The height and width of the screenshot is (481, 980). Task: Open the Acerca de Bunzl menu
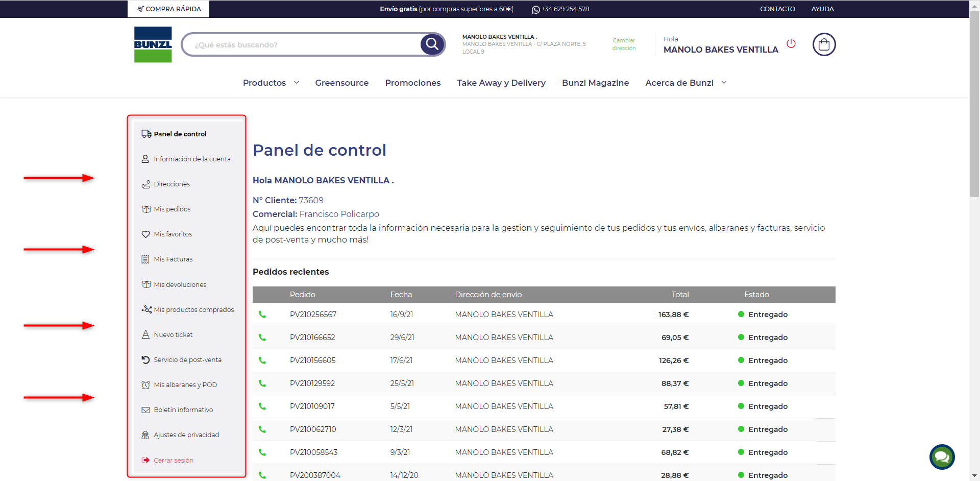click(679, 83)
